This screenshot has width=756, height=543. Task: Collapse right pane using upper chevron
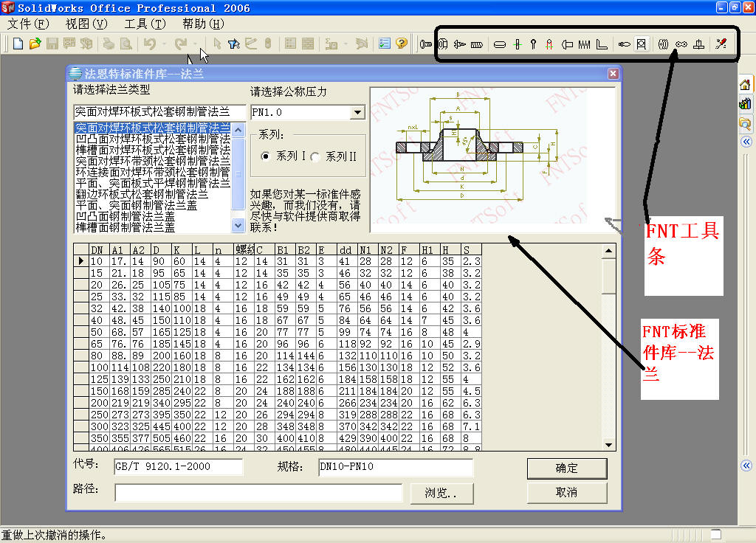[746, 141]
